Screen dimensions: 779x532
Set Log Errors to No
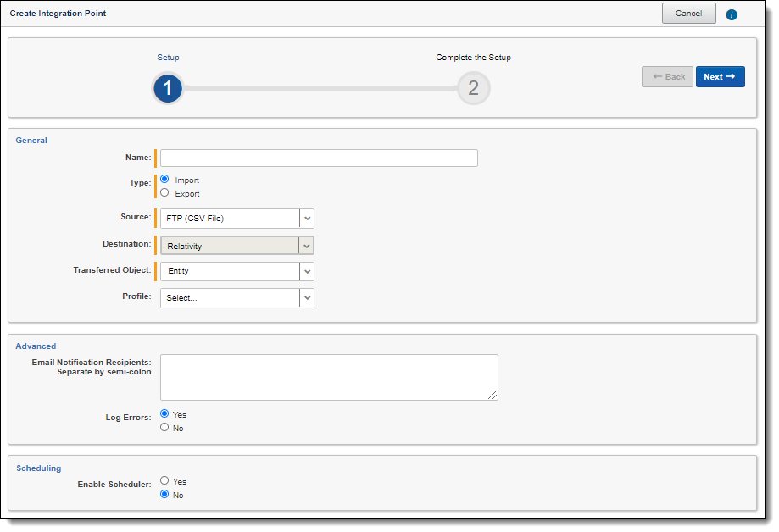click(x=164, y=428)
